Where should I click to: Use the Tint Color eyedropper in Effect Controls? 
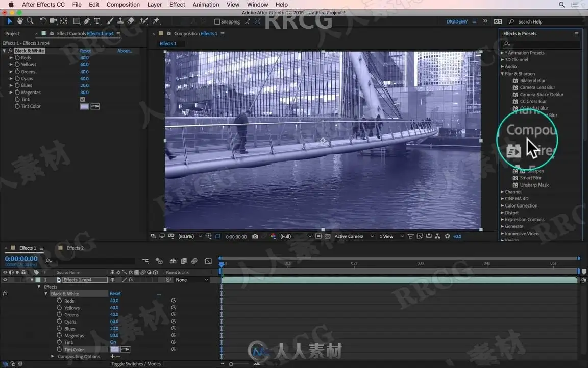95,106
